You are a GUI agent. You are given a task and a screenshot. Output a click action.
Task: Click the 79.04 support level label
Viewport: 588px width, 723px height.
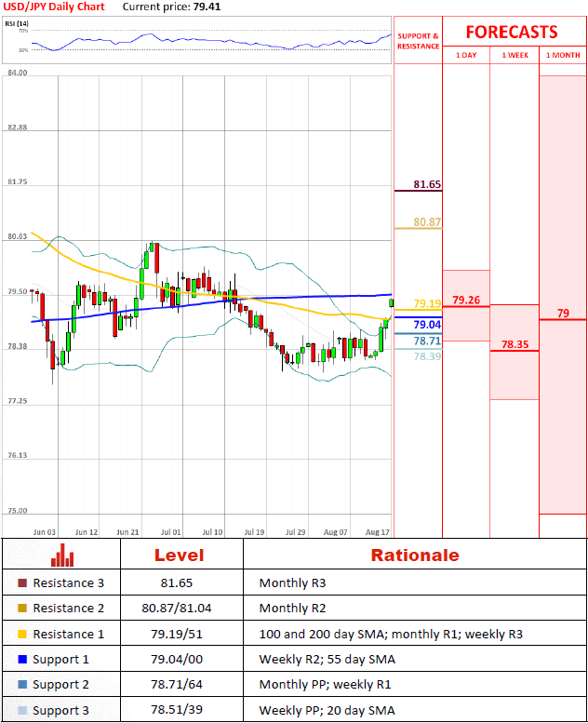(427, 324)
